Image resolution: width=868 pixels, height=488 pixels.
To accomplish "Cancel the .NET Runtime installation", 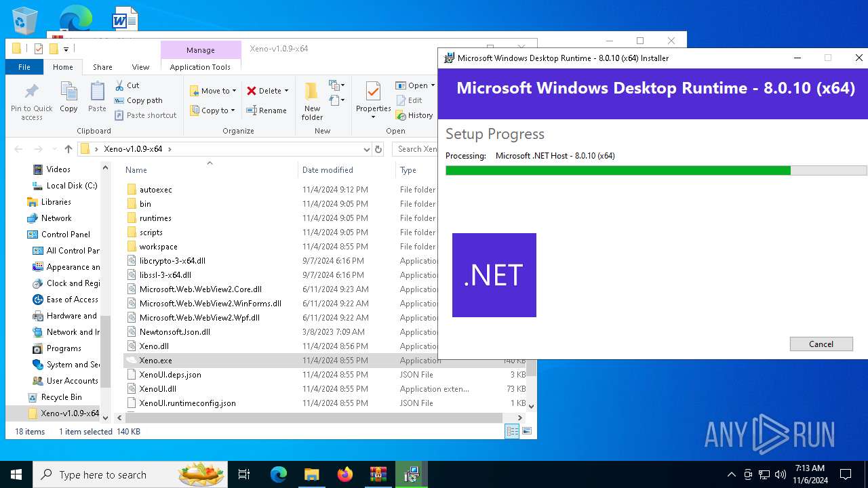I will (x=821, y=344).
